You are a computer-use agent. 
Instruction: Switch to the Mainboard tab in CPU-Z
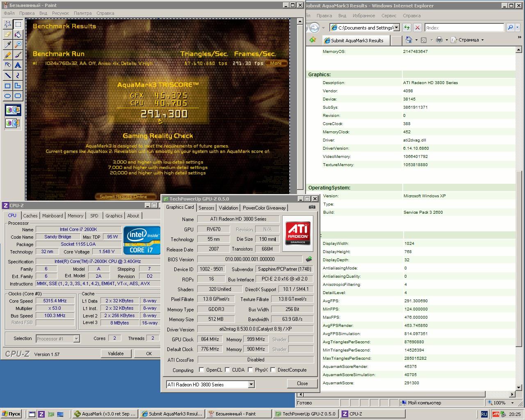52,216
